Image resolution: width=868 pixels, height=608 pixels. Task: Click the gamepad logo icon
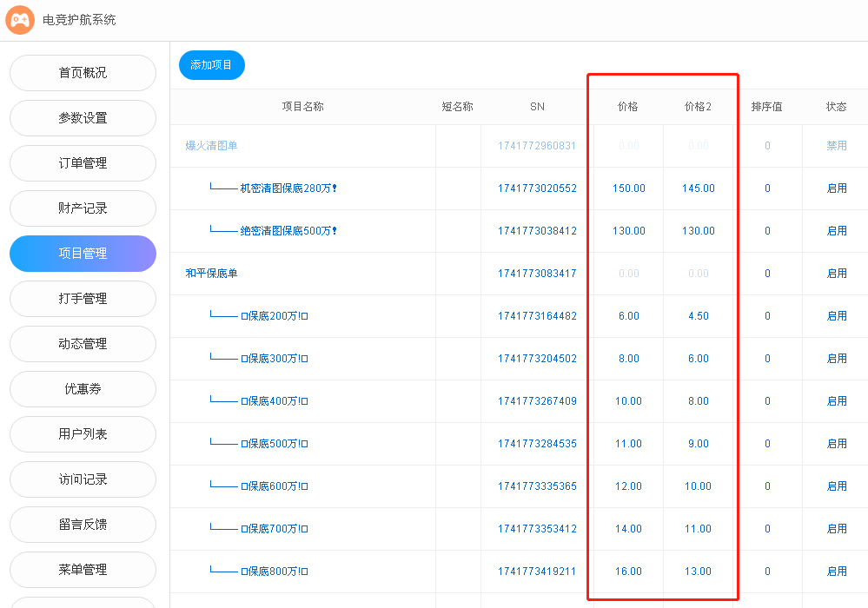click(x=20, y=20)
